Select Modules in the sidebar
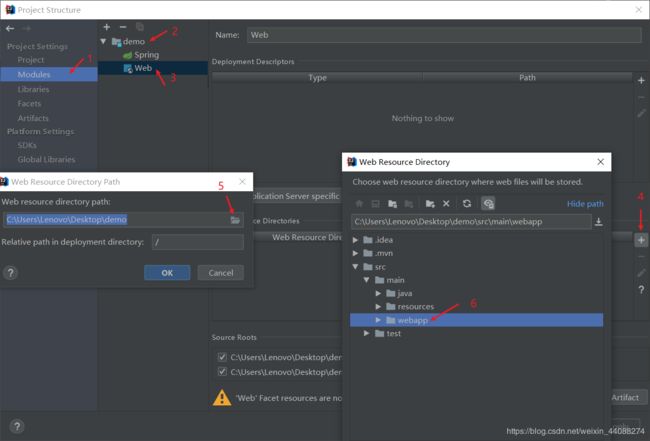650x441 pixels. tap(49, 75)
